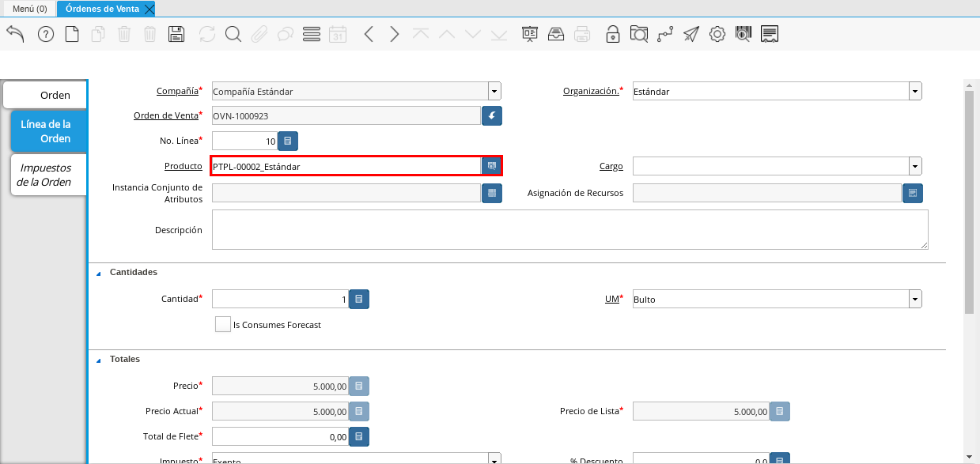980x464 pixels.
Task: Open calculator next to Total de Flete
Action: pyautogui.click(x=359, y=436)
